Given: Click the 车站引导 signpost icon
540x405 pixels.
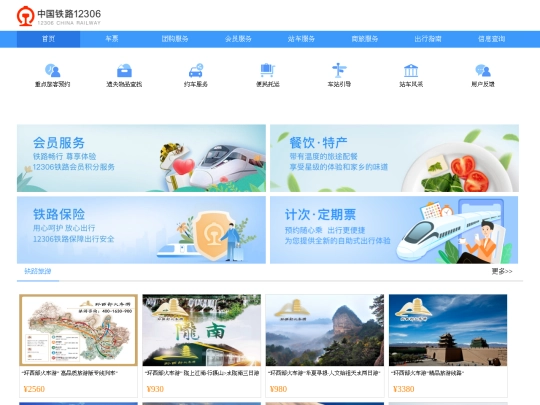Looking at the screenshot, I should point(339,71).
